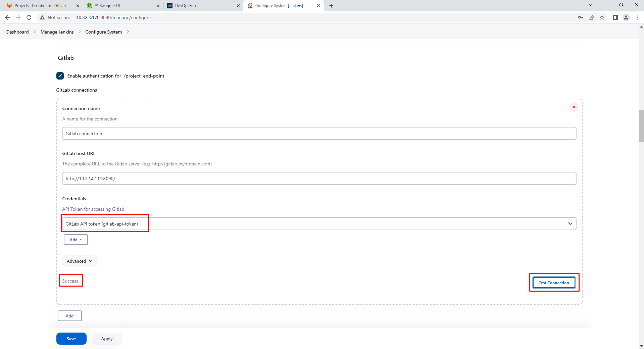This screenshot has width=644, height=349.
Task: Click the address bar URL
Action: click(113, 17)
